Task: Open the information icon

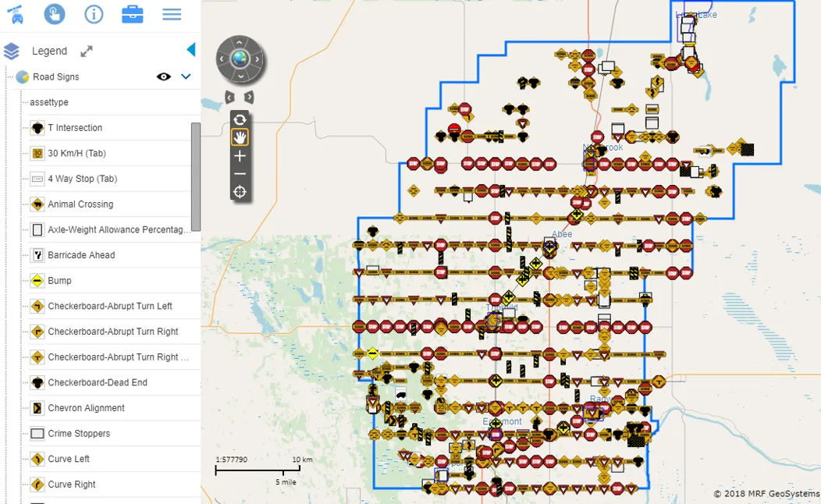Action: click(x=94, y=14)
